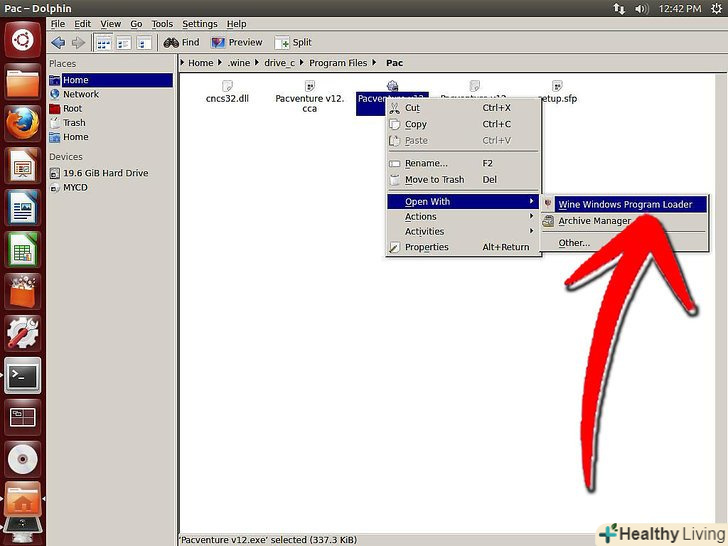728x546 pixels.
Task: Launch LibreOffice Impress from launcher
Action: point(22,166)
